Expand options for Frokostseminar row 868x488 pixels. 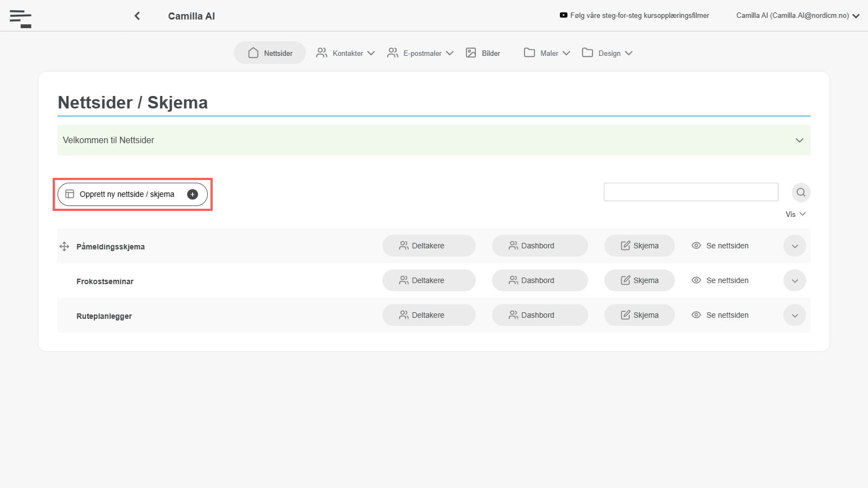pyautogui.click(x=795, y=281)
